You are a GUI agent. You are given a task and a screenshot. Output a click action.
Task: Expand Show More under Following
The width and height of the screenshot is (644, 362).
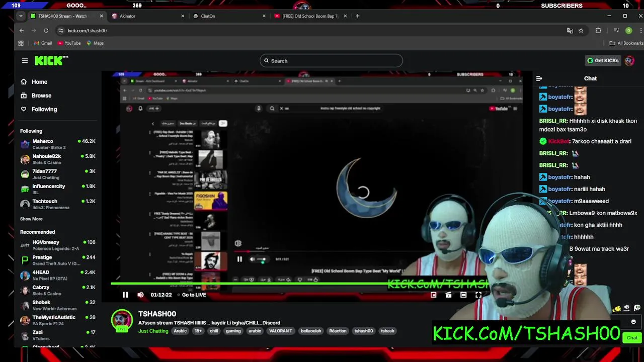(31, 219)
